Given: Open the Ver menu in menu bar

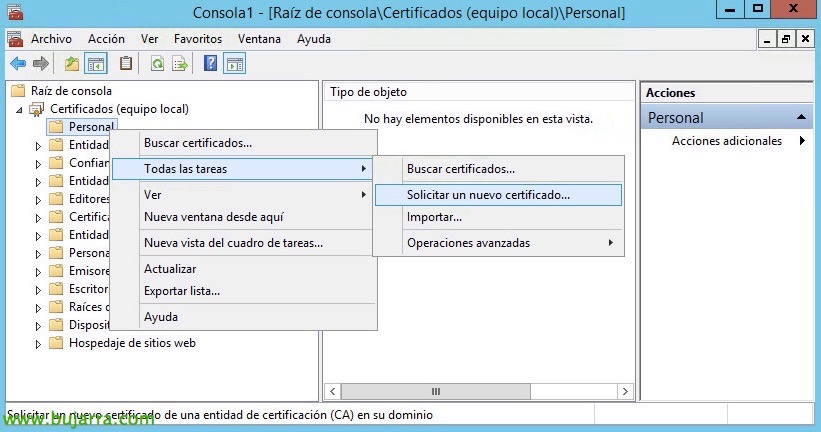Looking at the screenshot, I should [149, 39].
